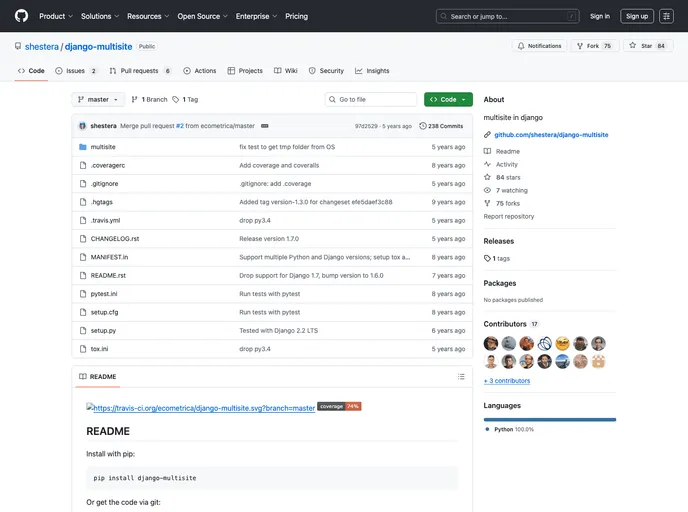The width and height of the screenshot is (688, 512).
Task: Switch to the Pull requests tab
Action: tap(140, 71)
